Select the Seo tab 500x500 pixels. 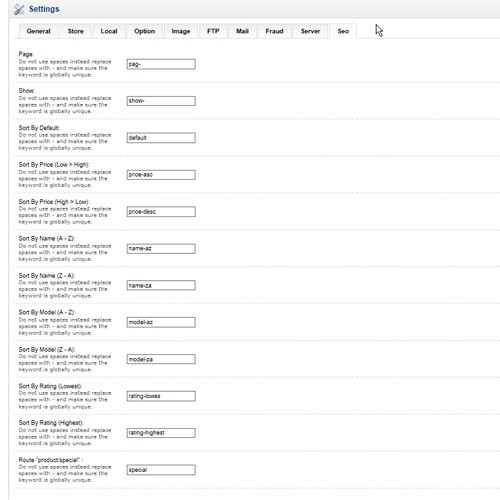pyautogui.click(x=343, y=31)
